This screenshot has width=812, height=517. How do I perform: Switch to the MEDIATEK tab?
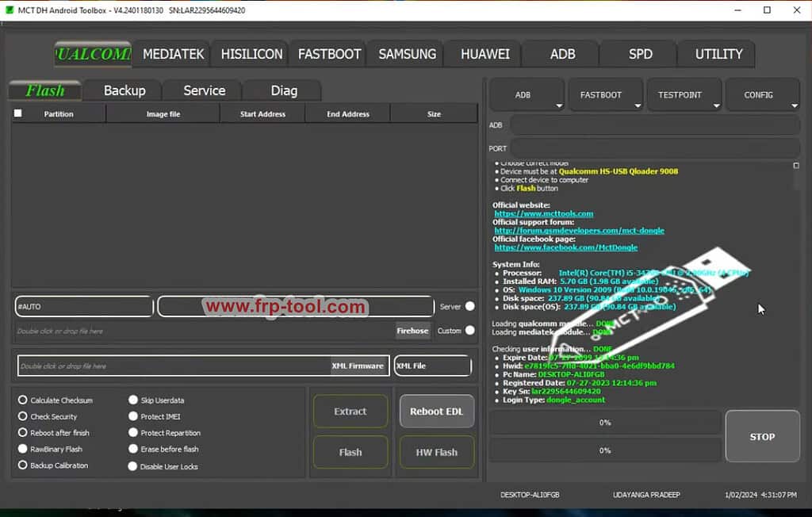coord(173,55)
